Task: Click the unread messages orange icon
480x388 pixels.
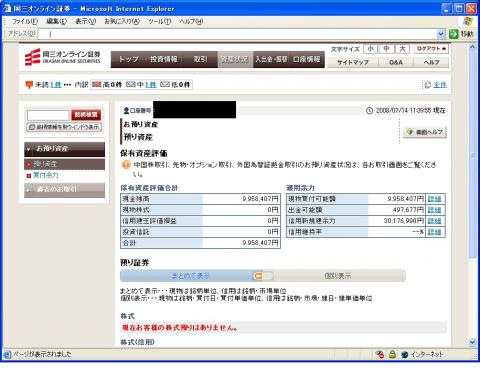Action: (x=29, y=85)
